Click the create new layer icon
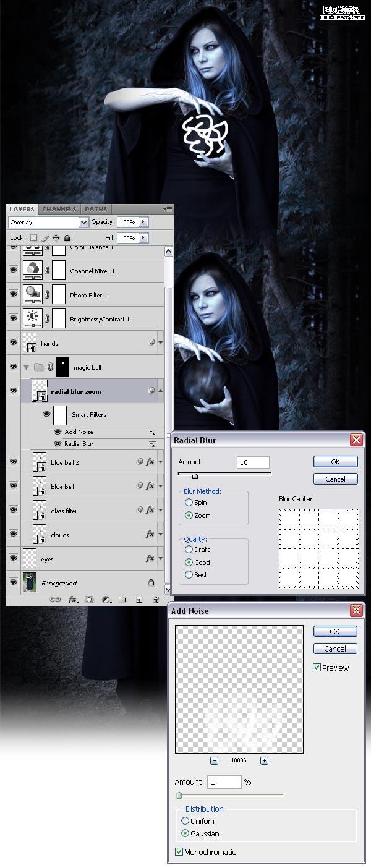Screen dimensions: 371x868 pos(139,599)
